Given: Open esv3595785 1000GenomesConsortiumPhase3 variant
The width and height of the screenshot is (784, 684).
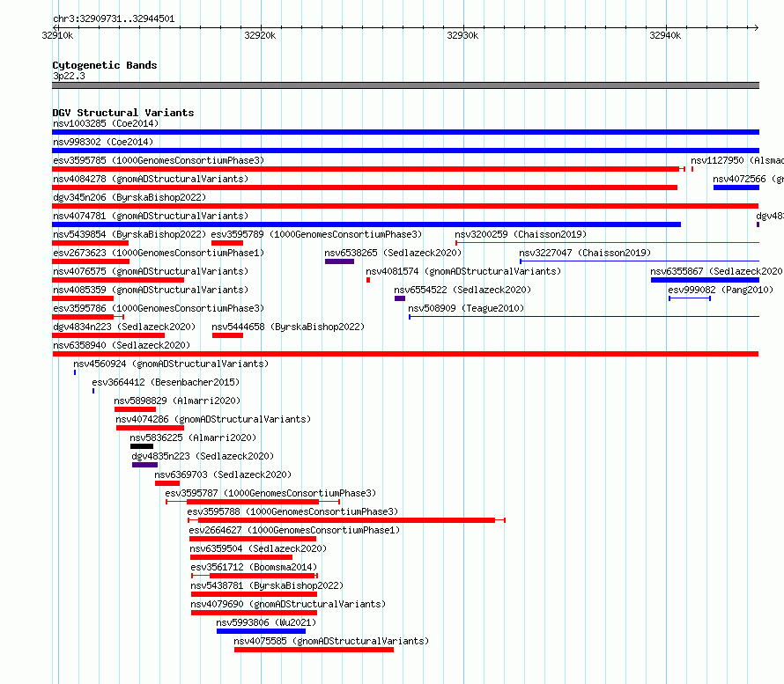Looking at the screenshot, I should pos(159,160).
